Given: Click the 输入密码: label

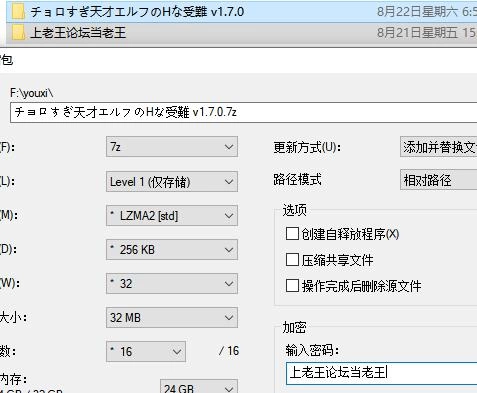Looking at the screenshot, I should (x=312, y=350).
